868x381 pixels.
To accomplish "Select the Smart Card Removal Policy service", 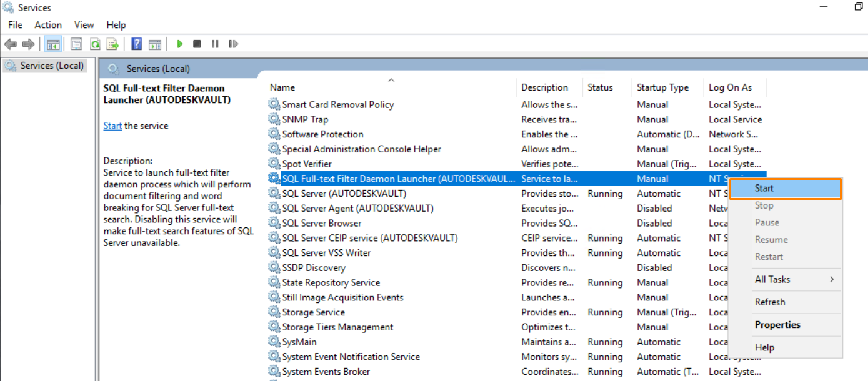I will point(338,104).
